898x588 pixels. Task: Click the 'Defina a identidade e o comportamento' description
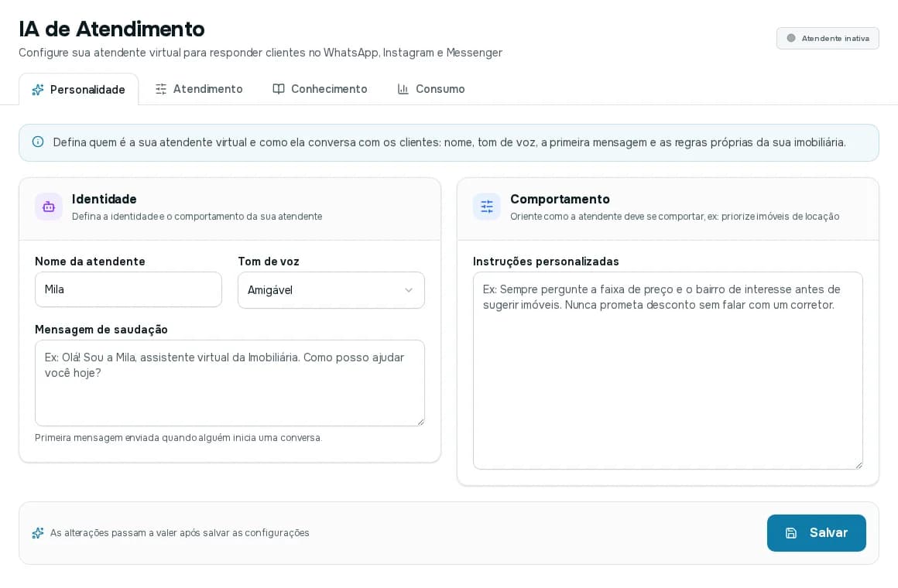pyautogui.click(x=197, y=217)
